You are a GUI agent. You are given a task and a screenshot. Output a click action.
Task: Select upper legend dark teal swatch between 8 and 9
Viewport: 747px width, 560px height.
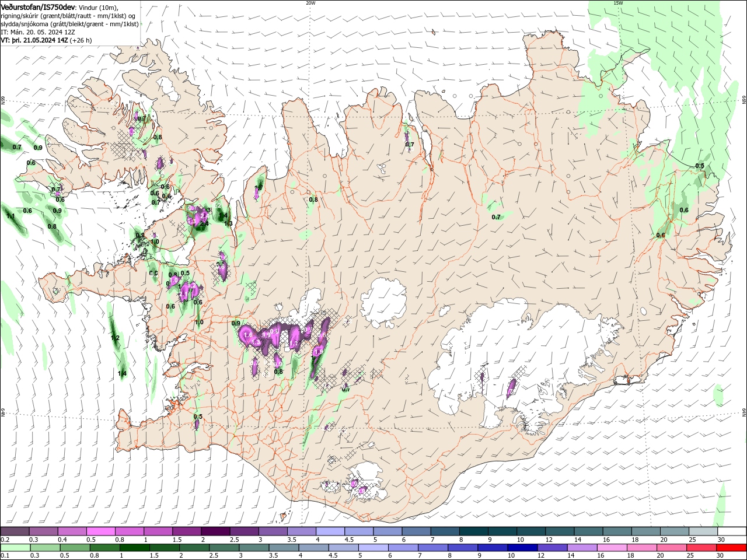473,531
